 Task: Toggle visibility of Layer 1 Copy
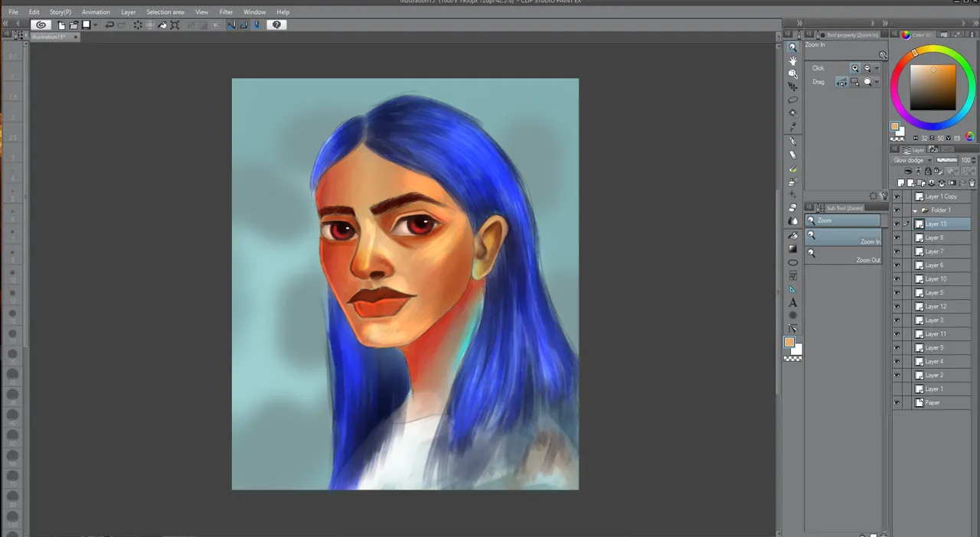tap(897, 197)
